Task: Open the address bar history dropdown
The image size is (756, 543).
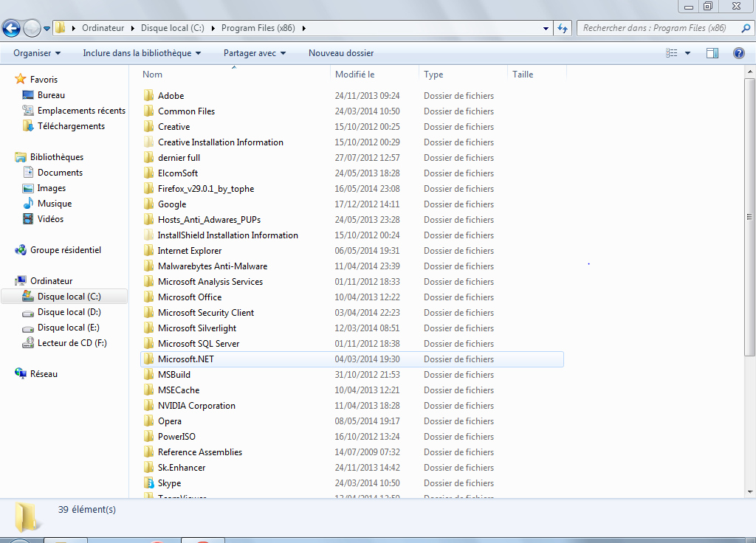Action: point(546,29)
